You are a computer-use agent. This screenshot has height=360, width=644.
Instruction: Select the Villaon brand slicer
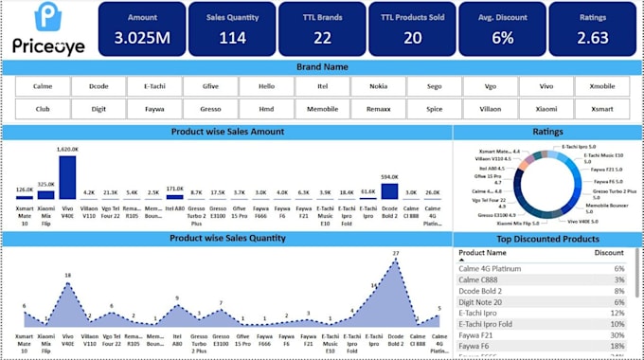click(x=491, y=109)
